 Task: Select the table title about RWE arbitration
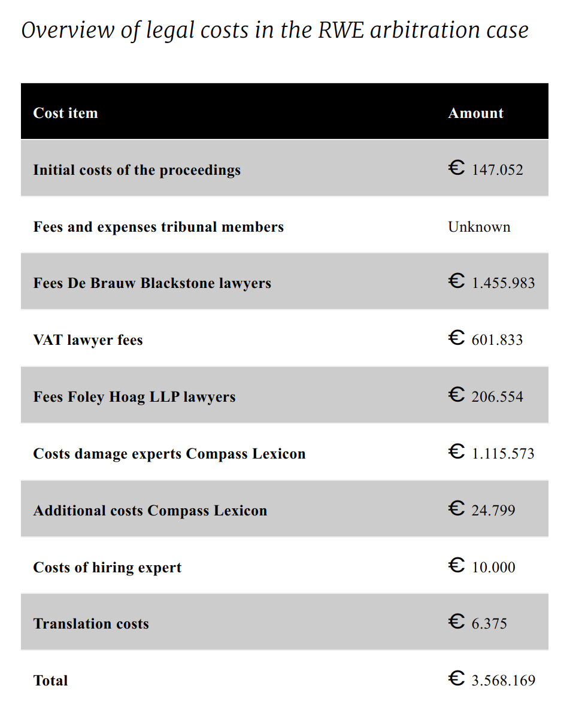275,31
